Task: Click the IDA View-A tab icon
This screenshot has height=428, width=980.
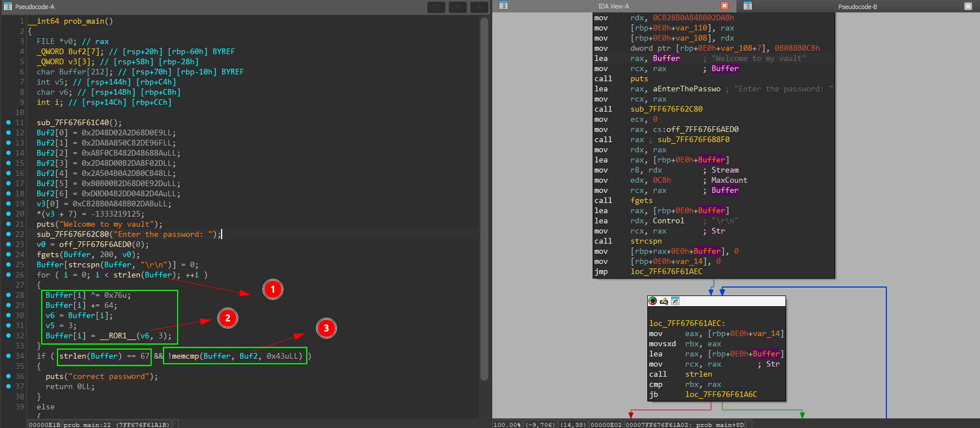Action: tap(504, 6)
